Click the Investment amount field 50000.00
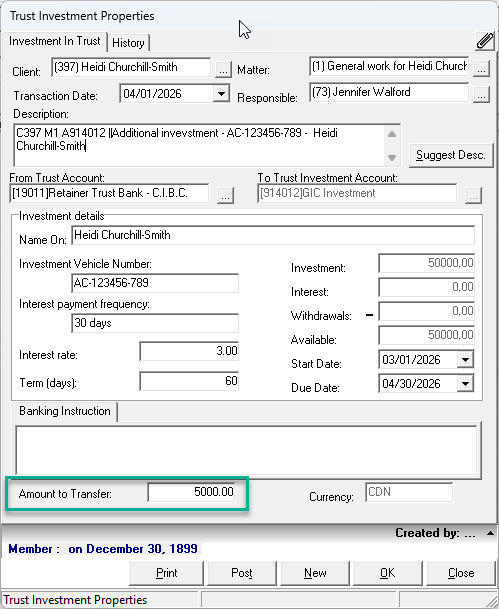This screenshot has width=499, height=609. coord(426,263)
